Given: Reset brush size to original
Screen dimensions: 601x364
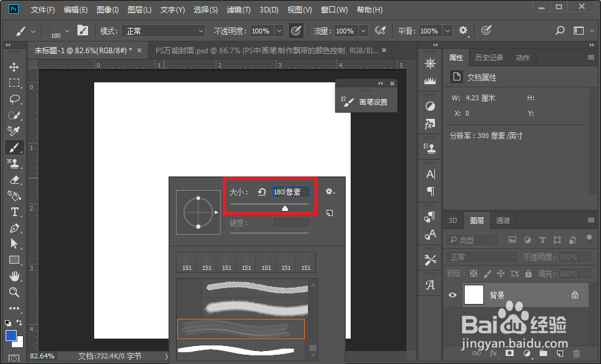Looking at the screenshot, I should [262, 192].
